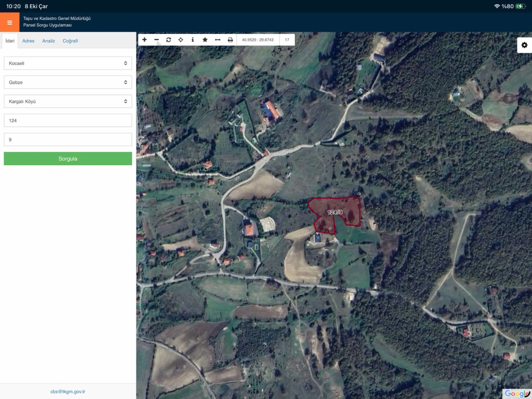Print the map

230,40
